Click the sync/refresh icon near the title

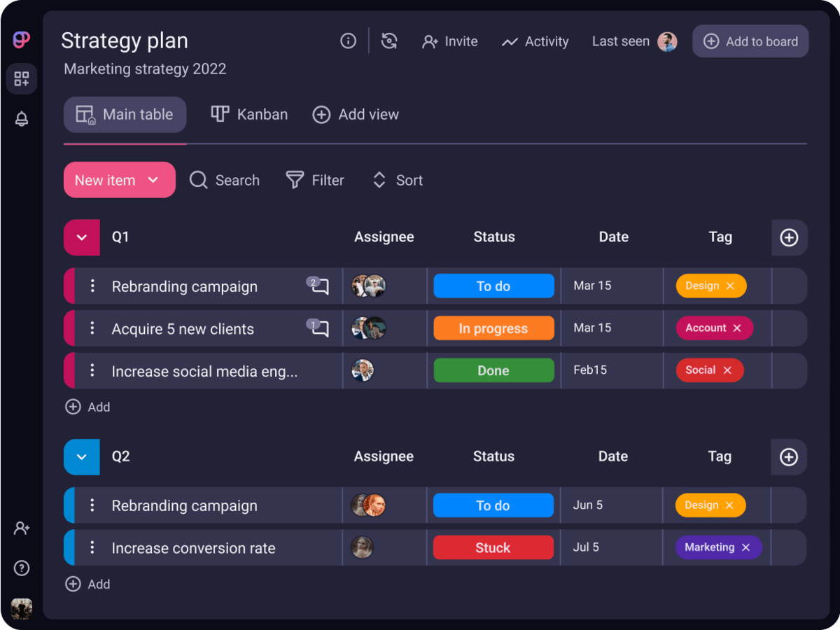pyautogui.click(x=389, y=41)
